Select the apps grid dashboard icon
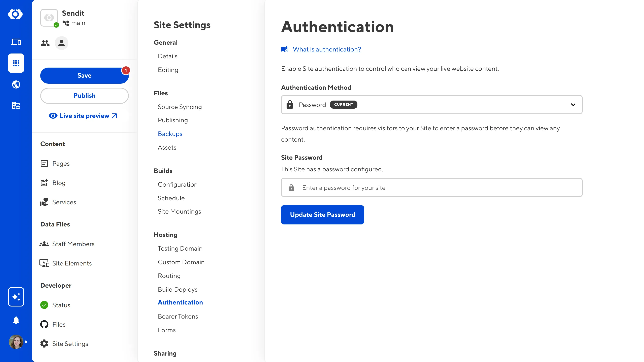The image size is (644, 362). 16,63
